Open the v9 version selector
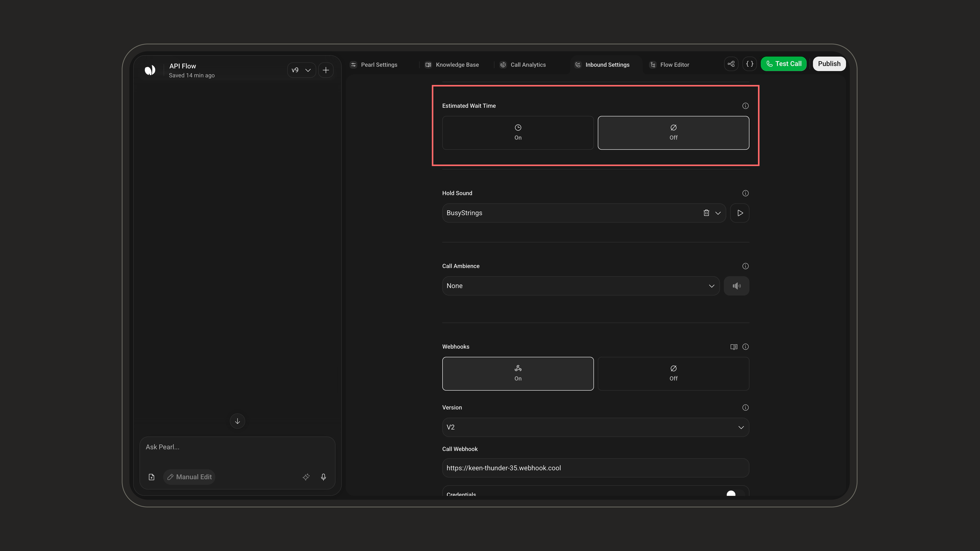The height and width of the screenshot is (551, 980). [301, 70]
